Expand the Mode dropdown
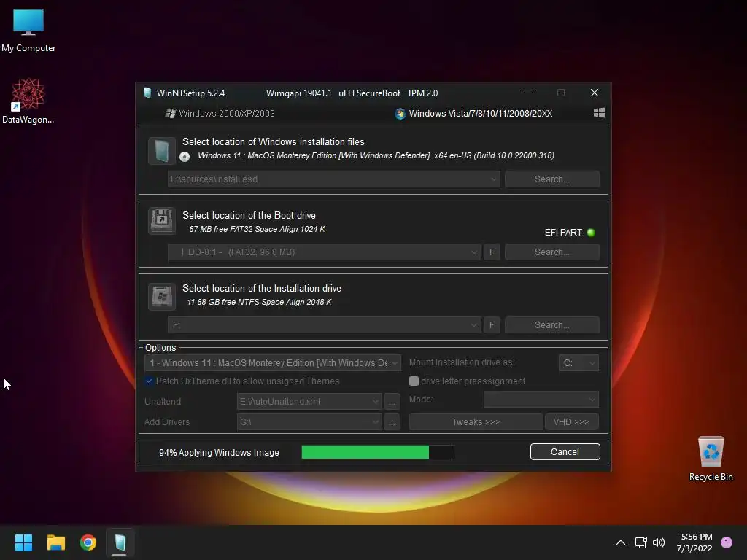The width and height of the screenshot is (747, 560). coord(592,400)
